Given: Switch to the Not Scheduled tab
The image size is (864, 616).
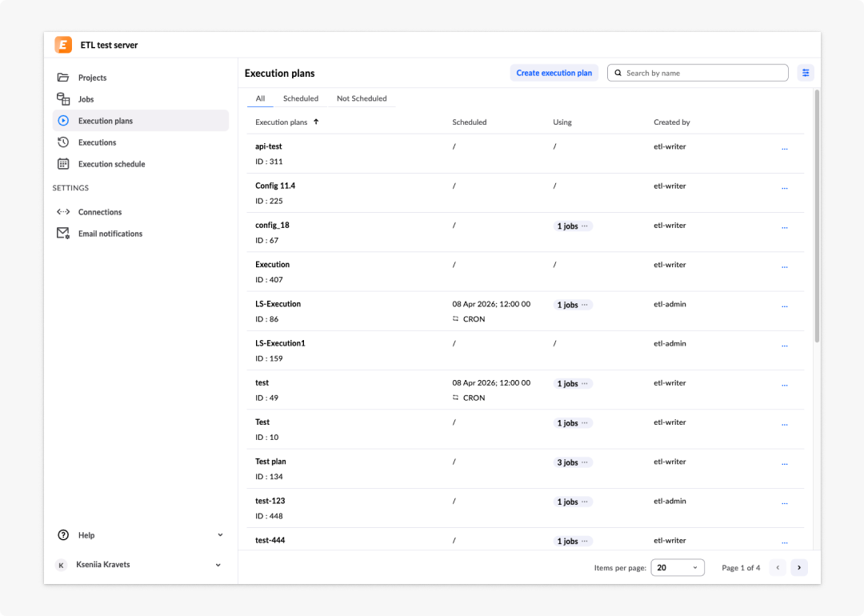Looking at the screenshot, I should point(362,98).
